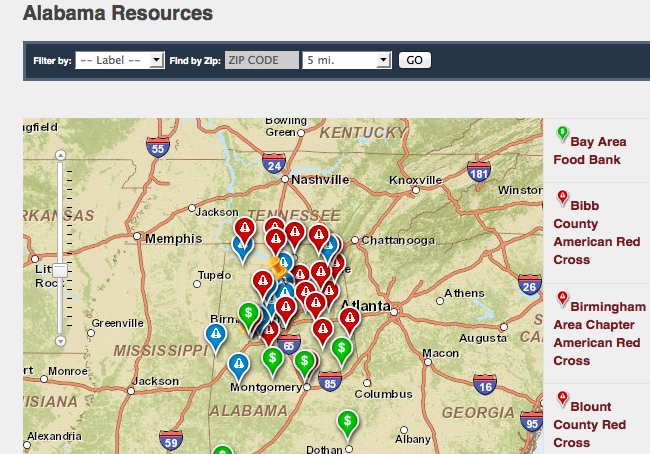
Task: Click the blue marker west of Montgomery
Action: (x=238, y=364)
